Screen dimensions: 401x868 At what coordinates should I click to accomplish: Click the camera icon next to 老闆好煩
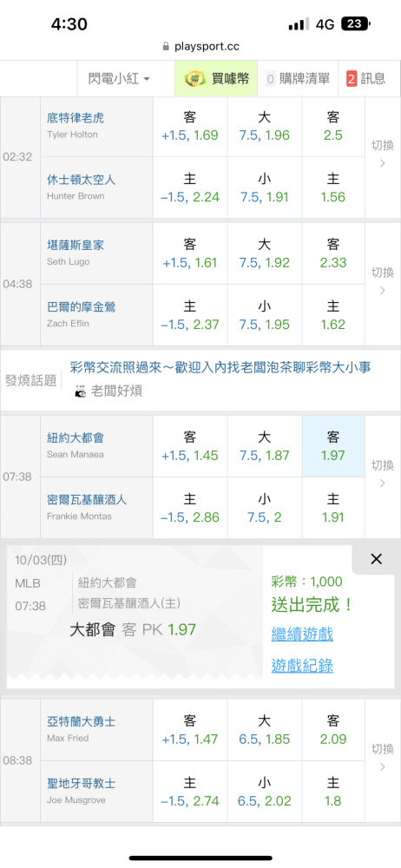pyautogui.click(x=81, y=391)
